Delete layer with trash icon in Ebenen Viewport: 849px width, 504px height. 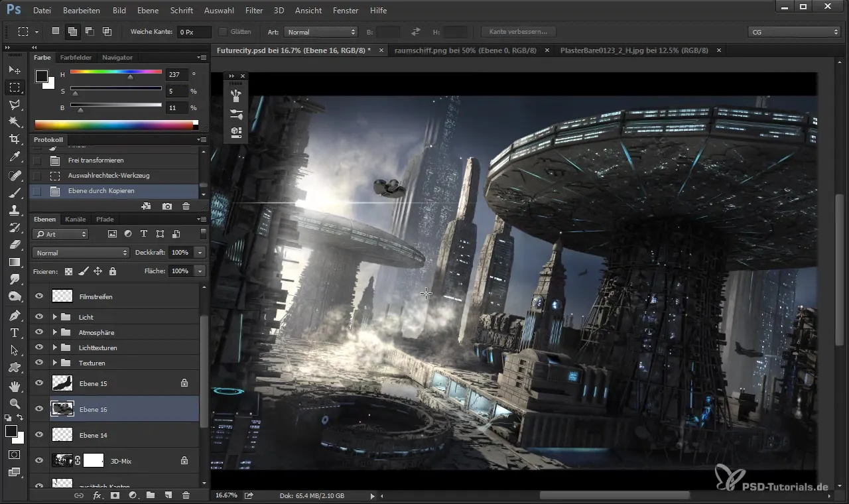[186, 495]
